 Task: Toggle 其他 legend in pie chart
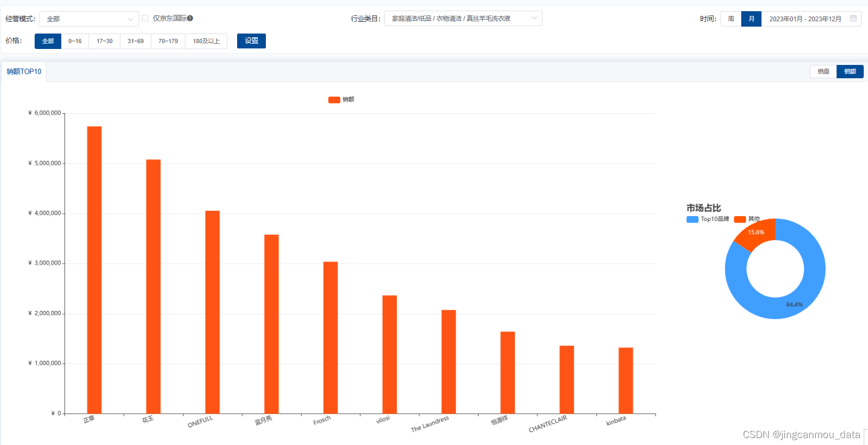tap(747, 219)
